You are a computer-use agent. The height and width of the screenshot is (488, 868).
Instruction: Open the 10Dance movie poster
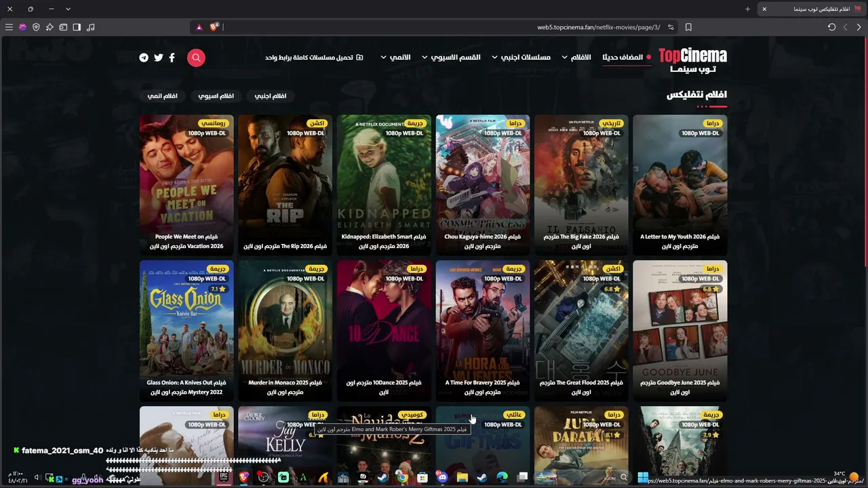384,330
